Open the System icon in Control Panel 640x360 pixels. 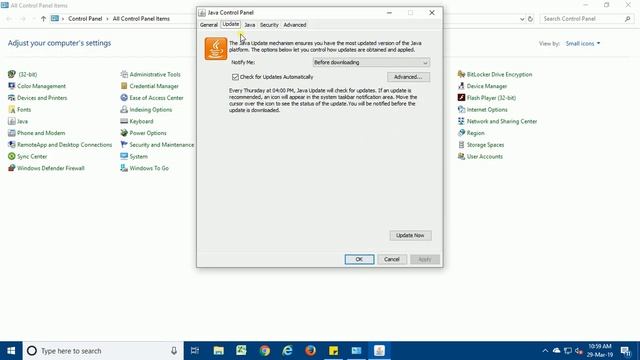point(124,156)
